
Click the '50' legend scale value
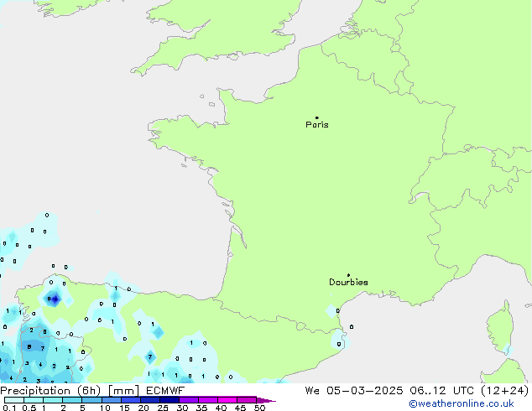click(259, 408)
